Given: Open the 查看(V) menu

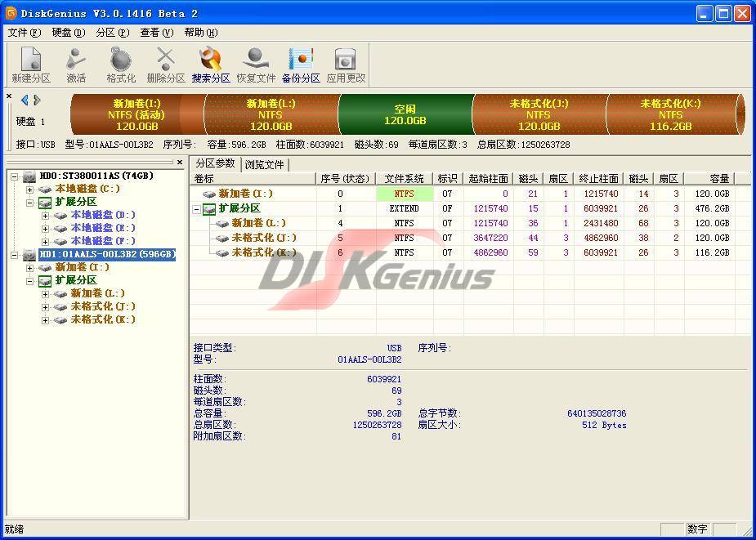Looking at the screenshot, I should click(157, 33).
